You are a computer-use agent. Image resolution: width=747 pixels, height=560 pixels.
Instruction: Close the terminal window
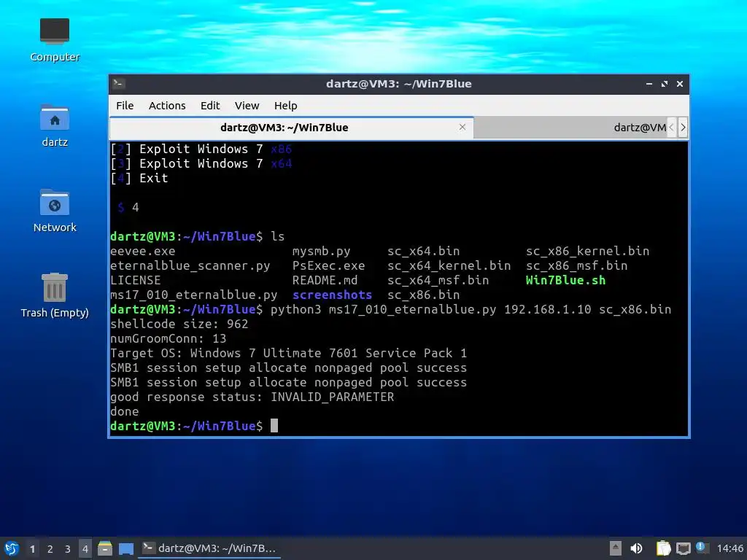pos(680,84)
